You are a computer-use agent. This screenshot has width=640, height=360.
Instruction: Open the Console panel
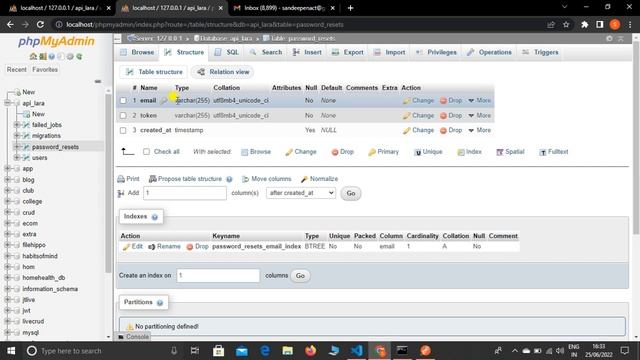tap(133, 337)
